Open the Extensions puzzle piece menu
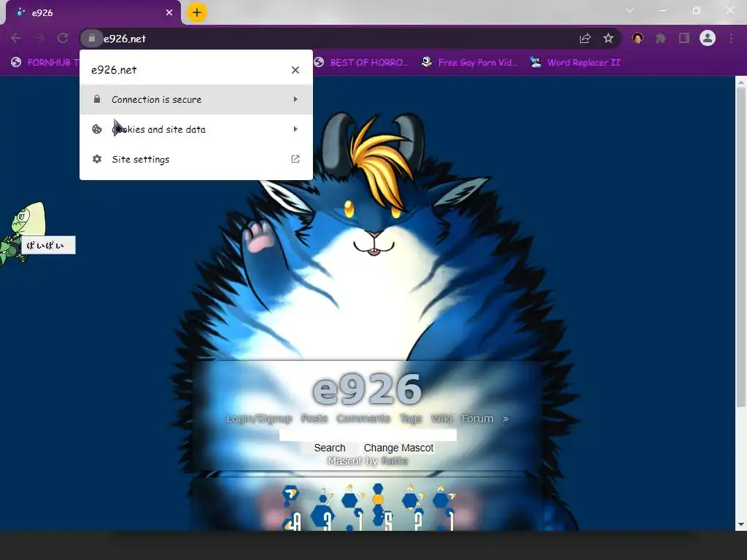 pyautogui.click(x=661, y=38)
